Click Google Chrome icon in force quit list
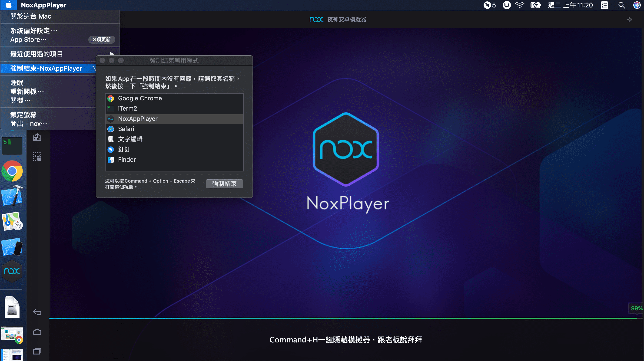The image size is (644, 361). coord(110,98)
